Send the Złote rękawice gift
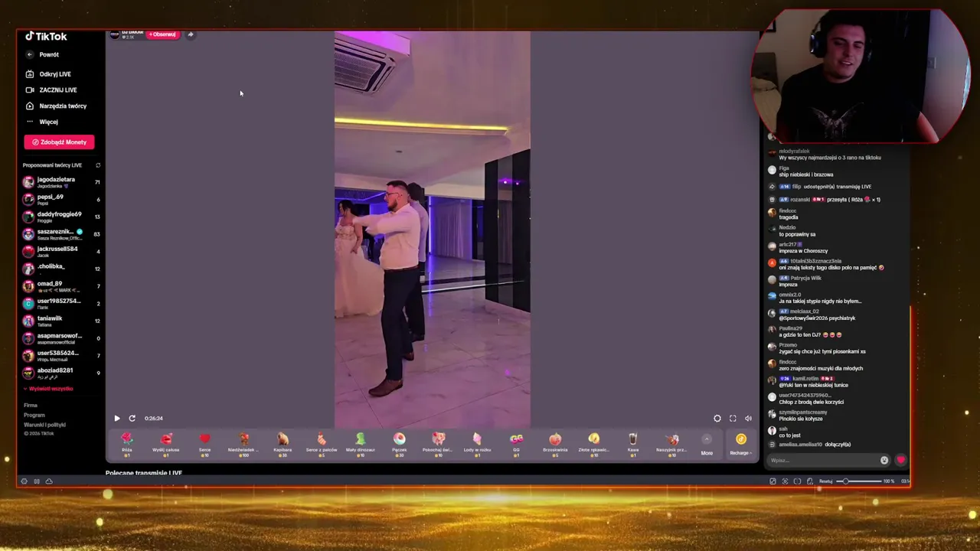The width and height of the screenshot is (980, 551). click(594, 445)
